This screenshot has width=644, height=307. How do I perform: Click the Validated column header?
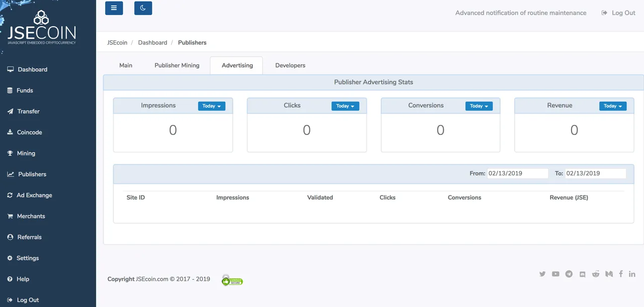pos(320,198)
